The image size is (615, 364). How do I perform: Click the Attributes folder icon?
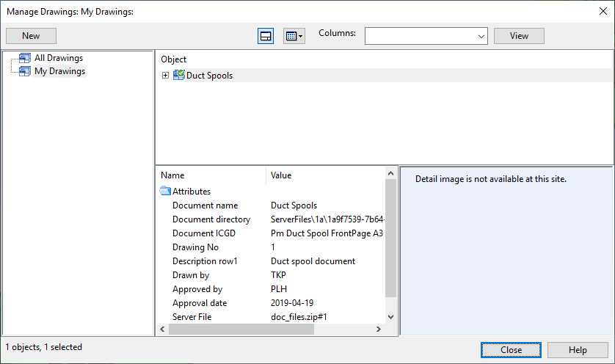pos(165,191)
